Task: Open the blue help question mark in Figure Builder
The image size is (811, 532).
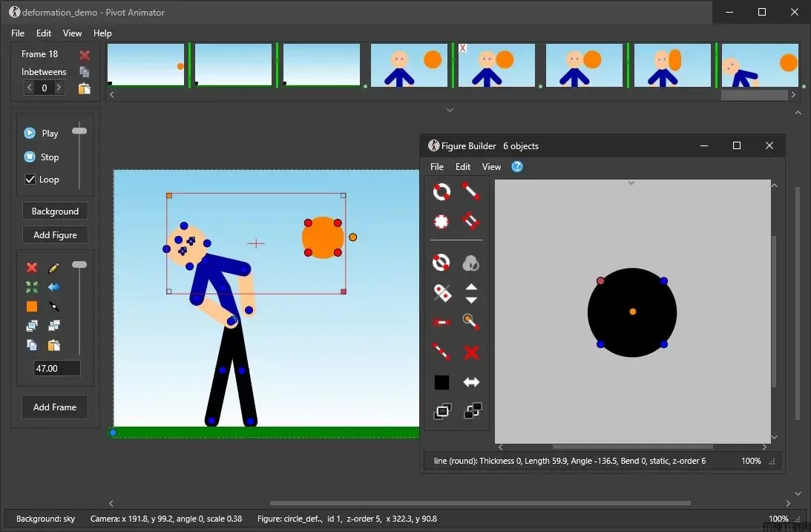Action: pos(517,167)
